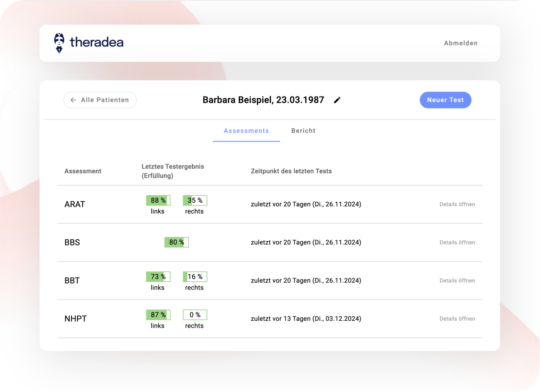Click the BBS 80 % progress bar
This screenshot has width=540, height=392.
coord(177,242)
